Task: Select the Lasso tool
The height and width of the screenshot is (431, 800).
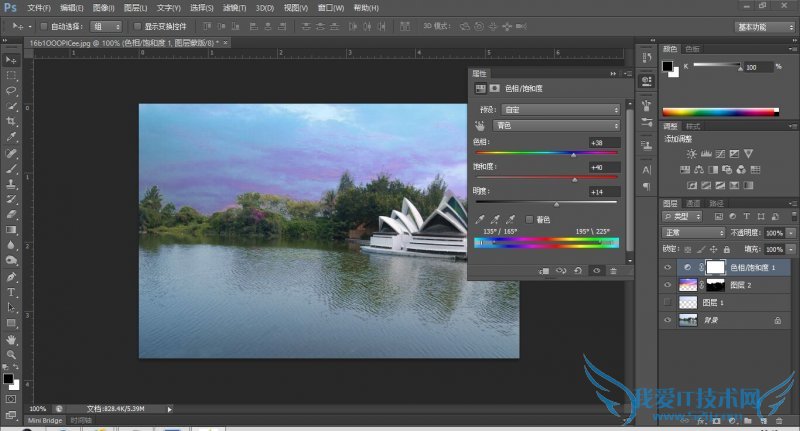Action: click(12, 91)
